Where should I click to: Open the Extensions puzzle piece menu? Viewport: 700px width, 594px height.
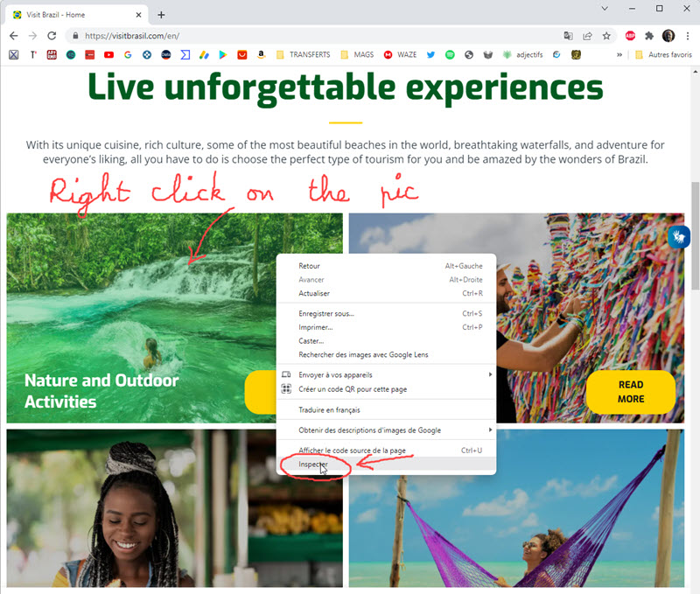[x=649, y=36]
